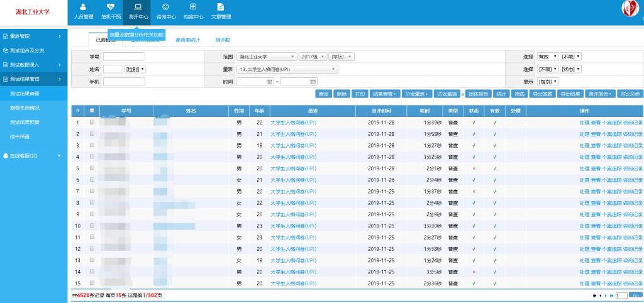The height and width of the screenshot is (303, 644).
Task: Open the 档案中心 module icon
Action: coord(193,11)
